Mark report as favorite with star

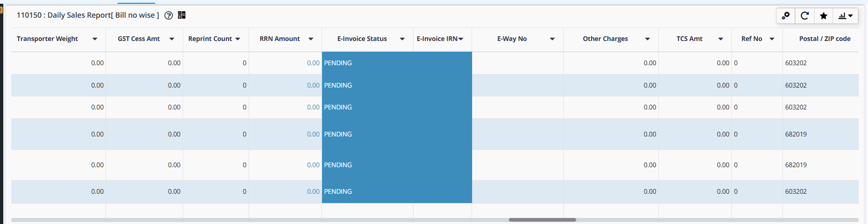click(823, 16)
